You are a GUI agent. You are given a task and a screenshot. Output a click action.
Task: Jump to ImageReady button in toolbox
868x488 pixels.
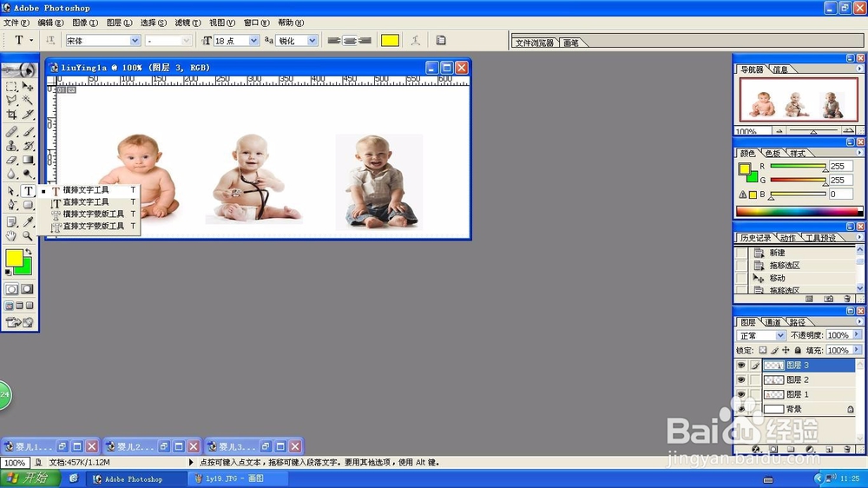(x=19, y=322)
